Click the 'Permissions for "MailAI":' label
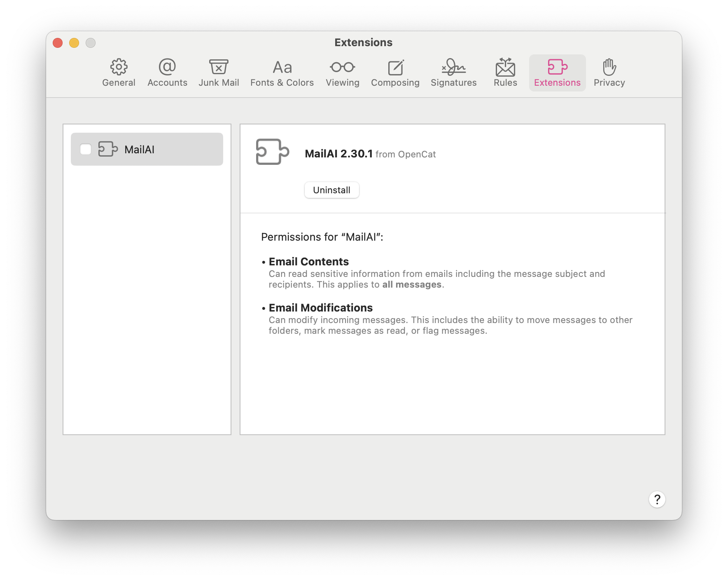The height and width of the screenshot is (581, 728). pyautogui.click(x=322, y=237)
